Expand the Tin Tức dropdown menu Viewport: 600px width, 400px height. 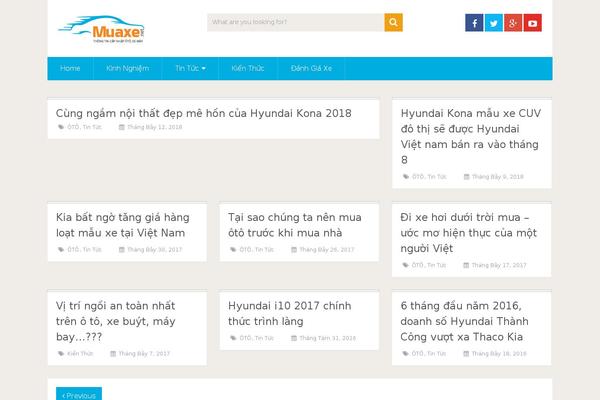pyautogui.click(x=190, y=68)
